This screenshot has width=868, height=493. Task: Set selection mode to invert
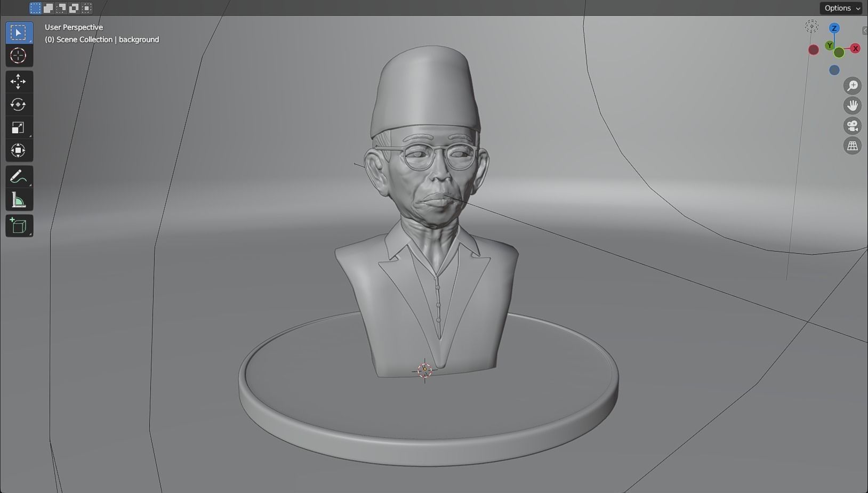74,8
